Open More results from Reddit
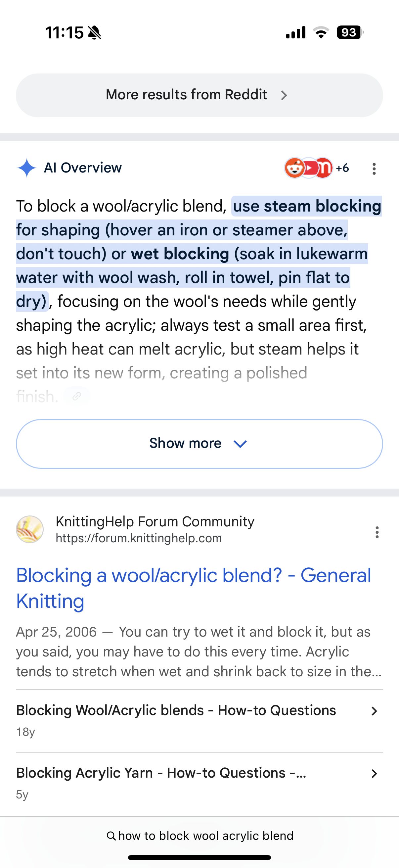This screenshot has width=399, height=868. (x=199, y=95)
